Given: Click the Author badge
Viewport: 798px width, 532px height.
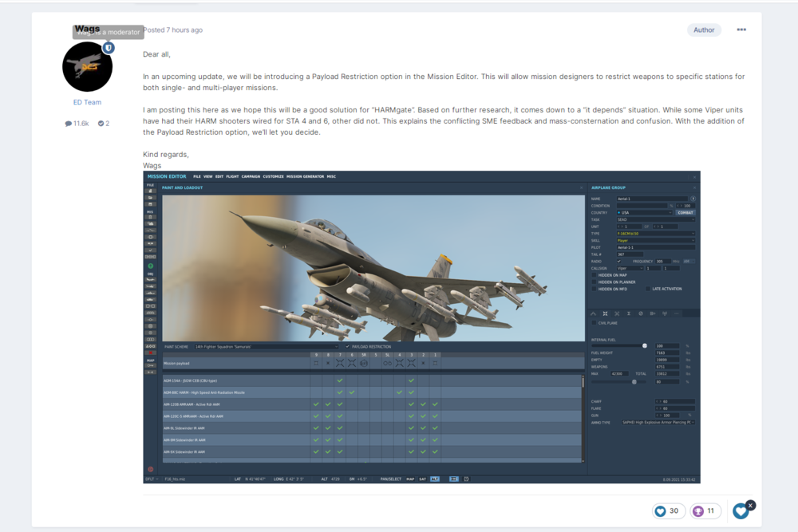Looking at the screenshot, I should point(704,30).
